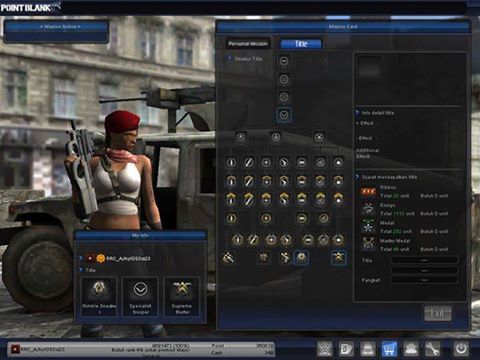Switch to the Personal Mission tab
The image size is (480, 360).
(x=248, y=43)
